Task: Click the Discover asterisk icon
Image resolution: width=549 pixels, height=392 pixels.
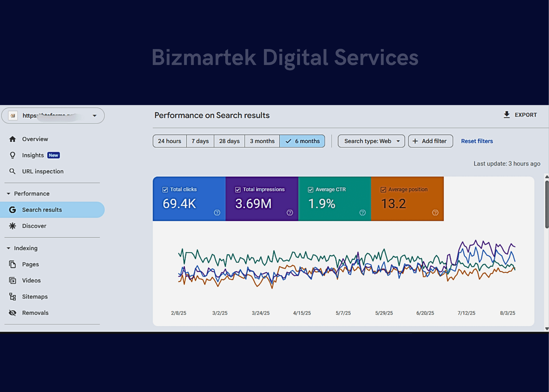Action: point(12,226)
